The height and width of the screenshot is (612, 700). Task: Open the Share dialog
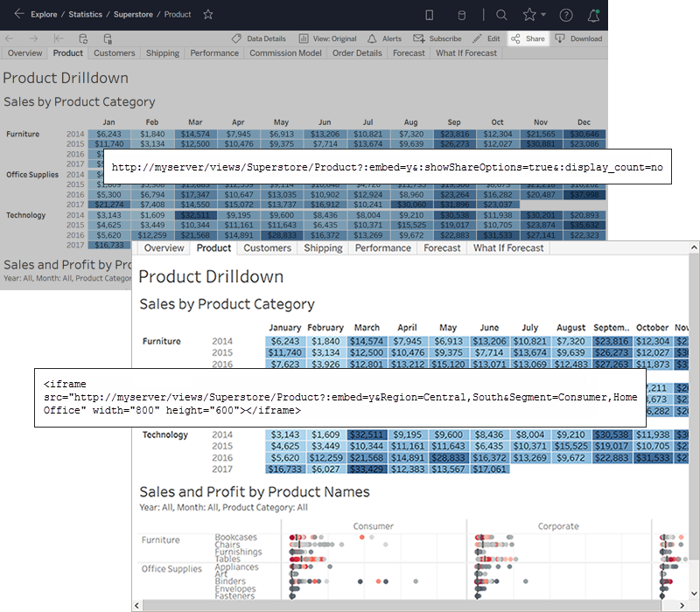coord(528,38)
